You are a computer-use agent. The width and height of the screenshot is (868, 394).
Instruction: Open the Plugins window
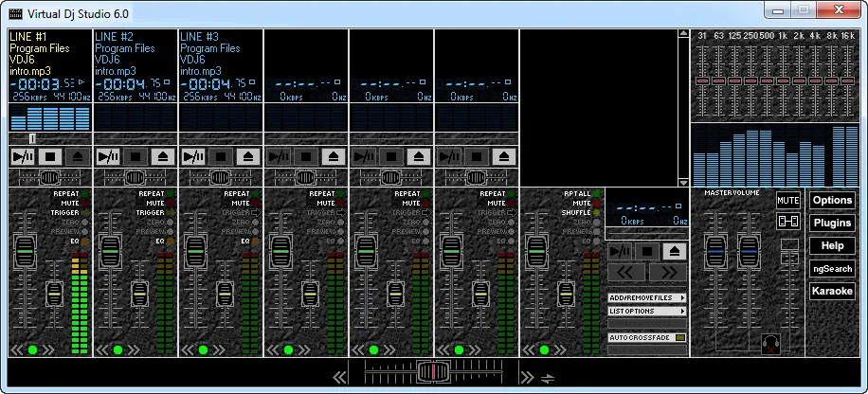coord(832,223)
